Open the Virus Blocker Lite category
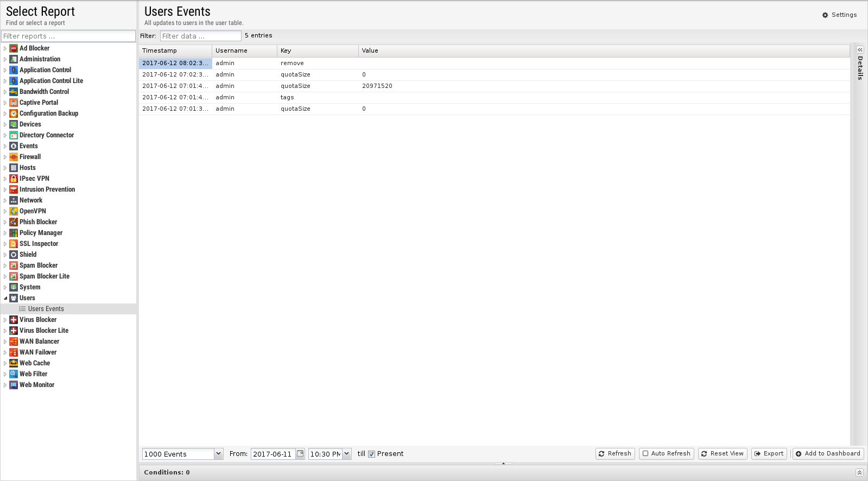The height and width of the screenshot is (481, 868). (44, 331)
